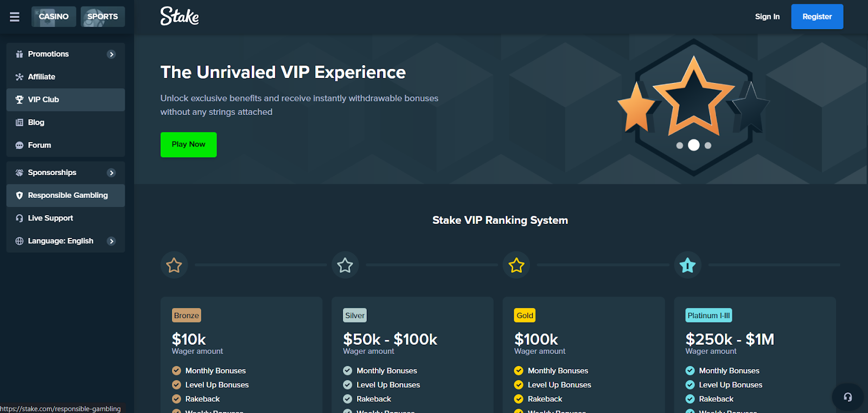Click the blue Register button

[817, 17]
